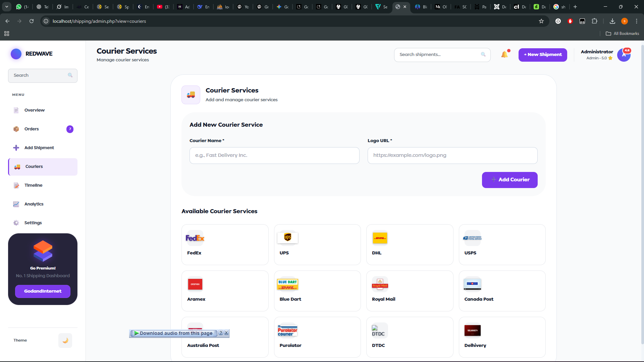The width and height of the screenshot is (644, 362).
Task: Select the DHL courier logo
Action: [x=380, y=238]
